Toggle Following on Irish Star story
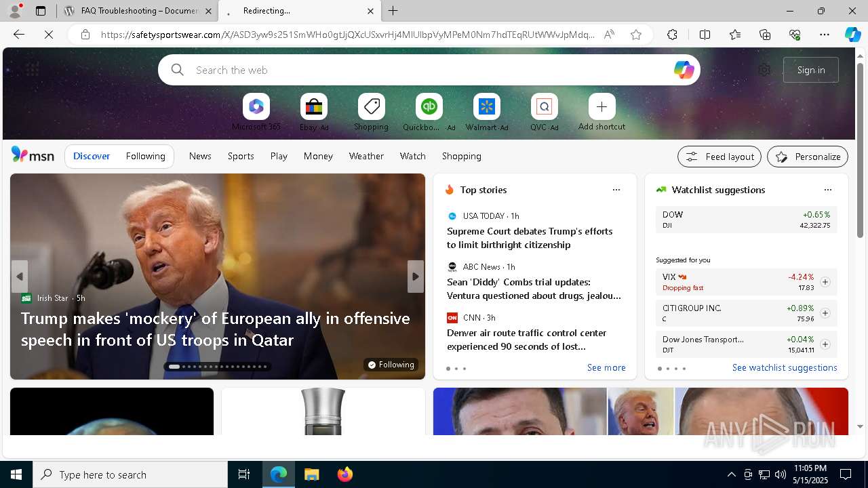This screenshot has width=868, height=488. point(391,365)
